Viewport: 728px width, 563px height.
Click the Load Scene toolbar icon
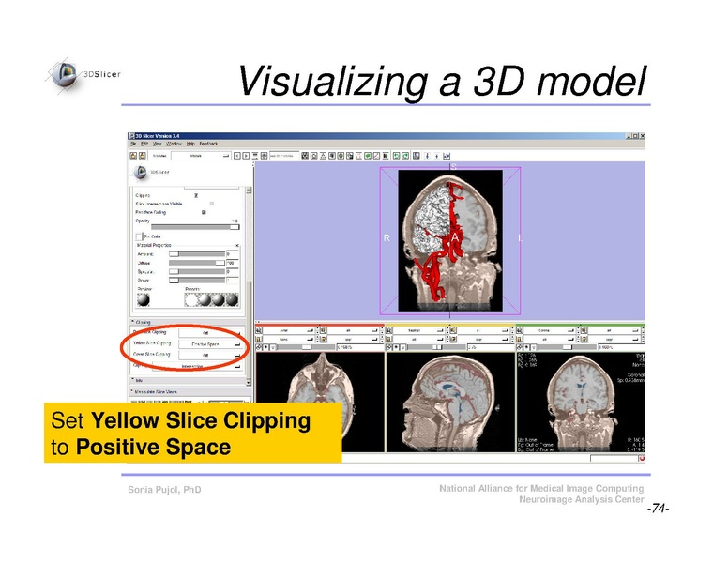tap(133, 156)
